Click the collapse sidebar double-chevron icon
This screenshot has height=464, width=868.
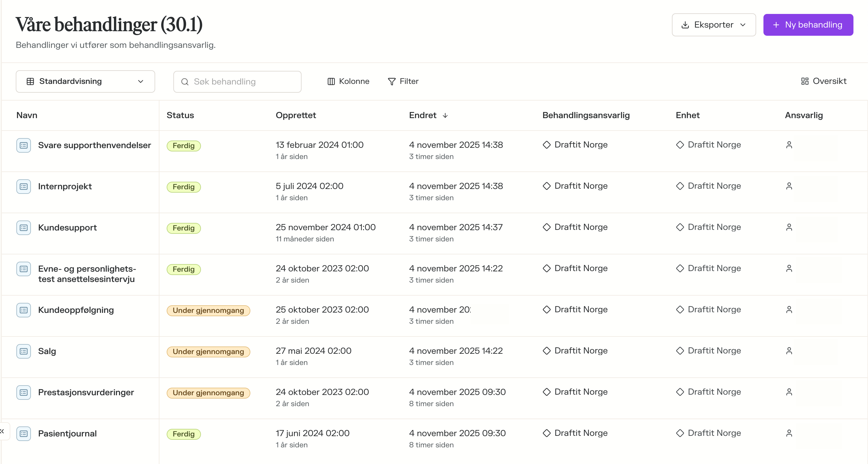coord(3,431)
